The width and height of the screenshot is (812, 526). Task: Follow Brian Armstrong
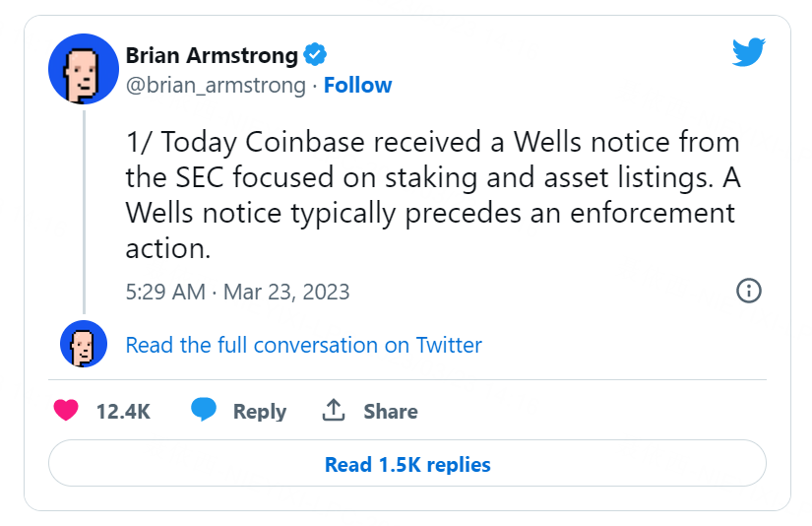point(358,86)
